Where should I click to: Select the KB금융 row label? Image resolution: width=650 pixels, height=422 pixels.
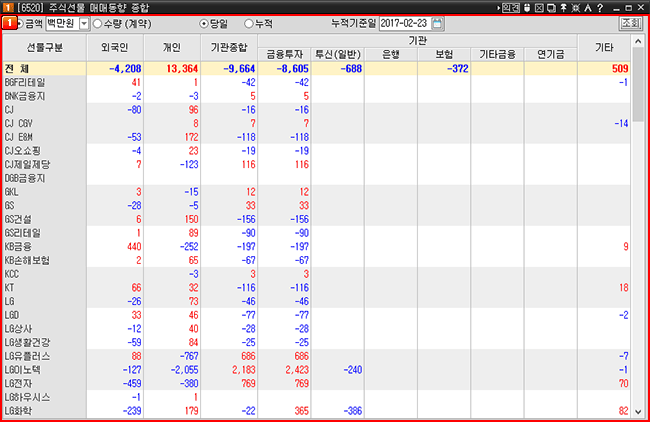click(18, 247)
